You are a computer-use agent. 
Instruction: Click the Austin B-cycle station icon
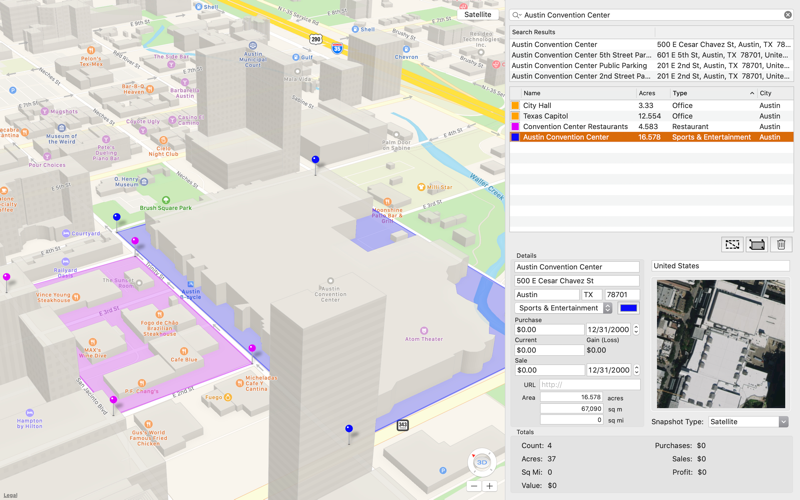tap(190, 284)
